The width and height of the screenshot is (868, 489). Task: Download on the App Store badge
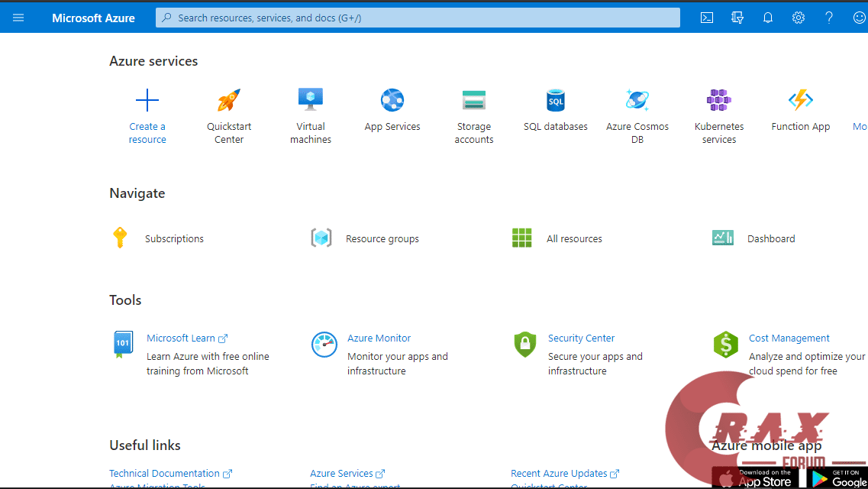point(755,478)
